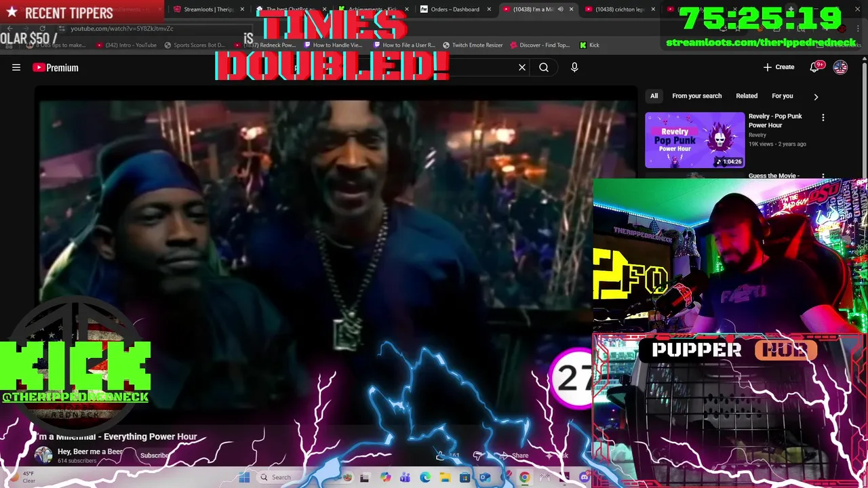Open Microsoft Edge from the taskbar
This screenshot has height=488, width=868.
tap(425, 477)
